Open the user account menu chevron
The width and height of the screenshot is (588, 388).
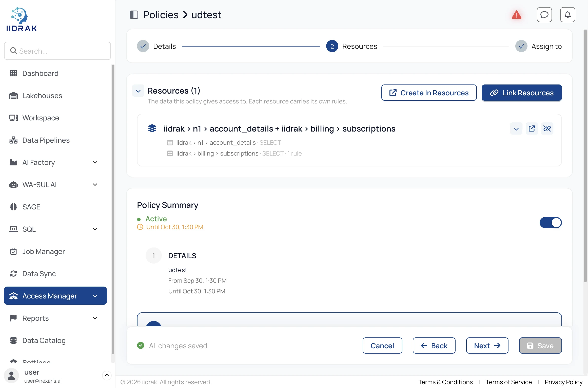pyautogui.click(x=107, y=375)
